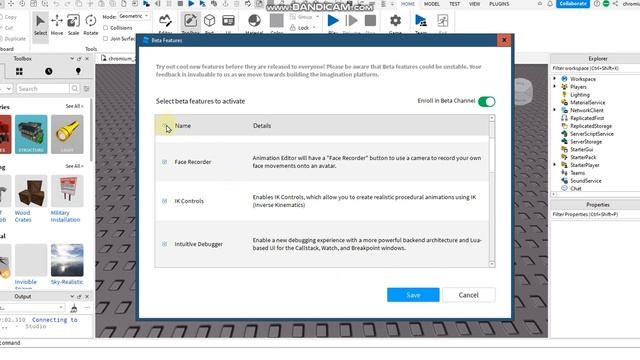
Task: Open Toolbox Inventory grid tab
Action: pos(19,71)
